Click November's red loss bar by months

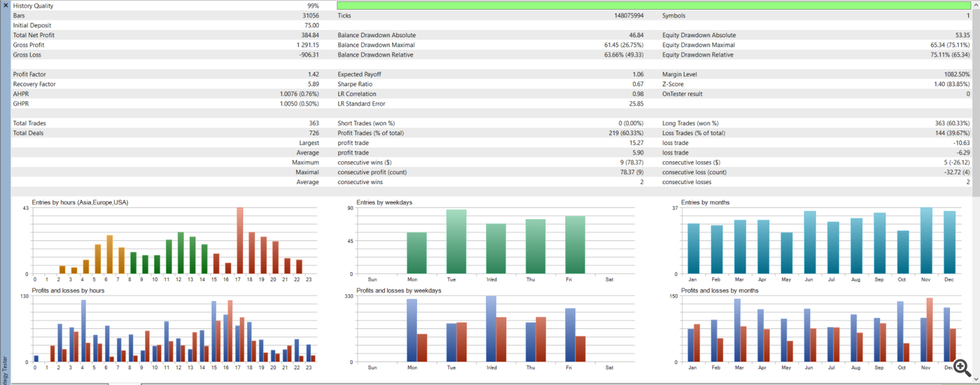930,330
